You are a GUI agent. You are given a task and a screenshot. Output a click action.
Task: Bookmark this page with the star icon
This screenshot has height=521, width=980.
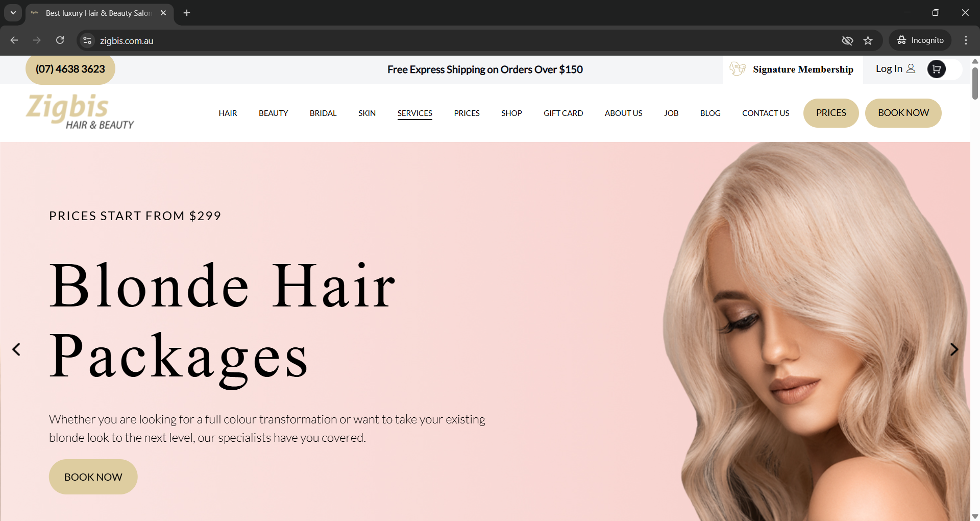[868, 40]
